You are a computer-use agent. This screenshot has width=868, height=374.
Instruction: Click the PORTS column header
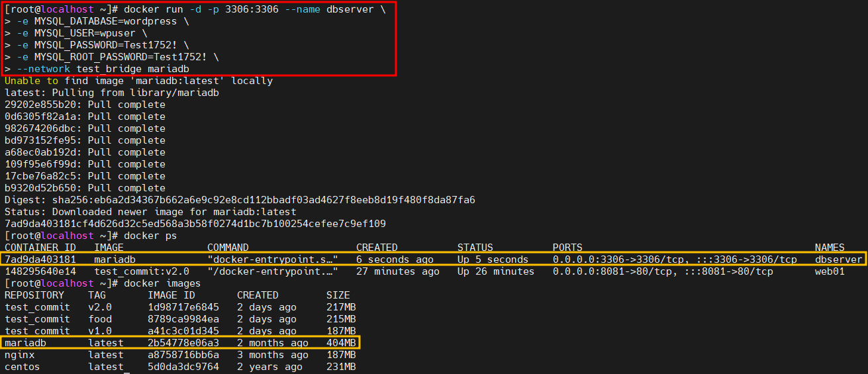coord(567,248)
